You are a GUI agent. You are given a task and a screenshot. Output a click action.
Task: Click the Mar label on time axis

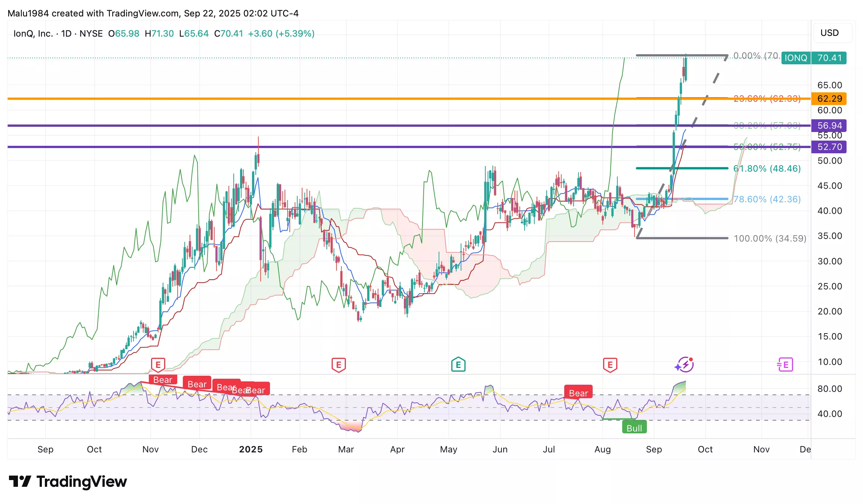[346, 449]
